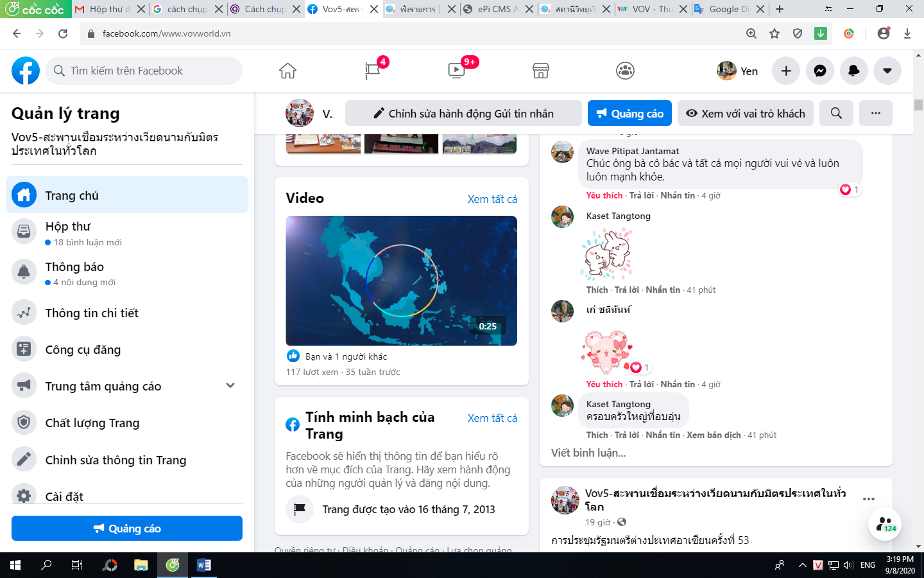This screenshot has height=578, width=924.
Task: Open Messenger chat icon
Action: tap(820, 71)
